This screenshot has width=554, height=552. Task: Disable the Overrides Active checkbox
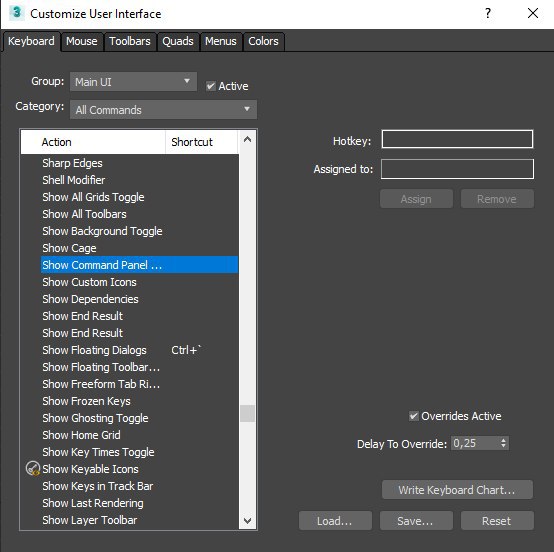tap(413, 416)
